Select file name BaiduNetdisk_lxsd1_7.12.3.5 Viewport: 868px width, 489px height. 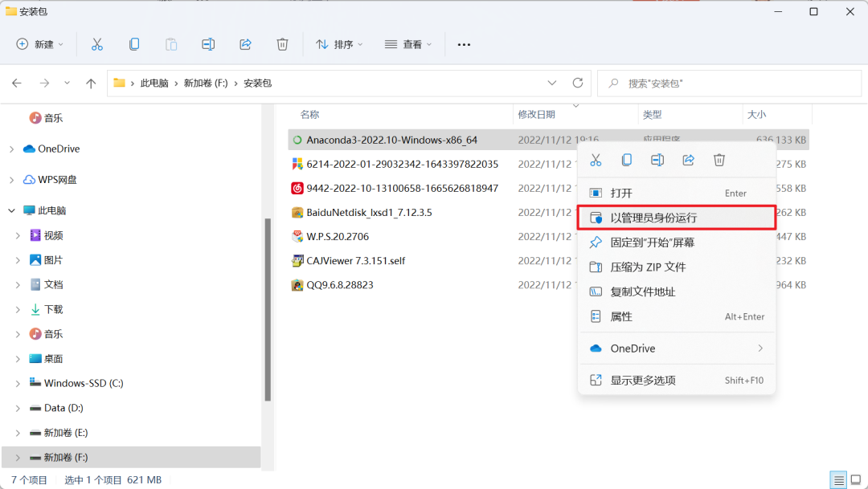pos(369,213)
